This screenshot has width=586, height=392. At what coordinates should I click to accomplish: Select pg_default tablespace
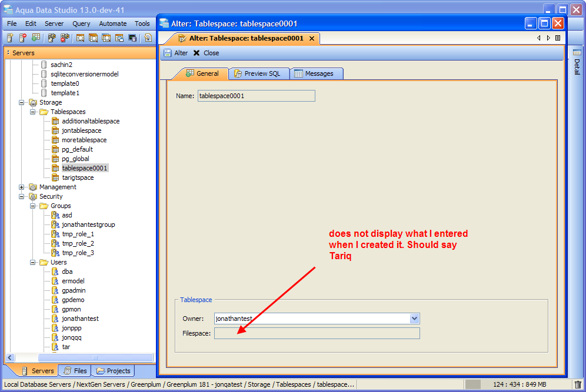77,149
